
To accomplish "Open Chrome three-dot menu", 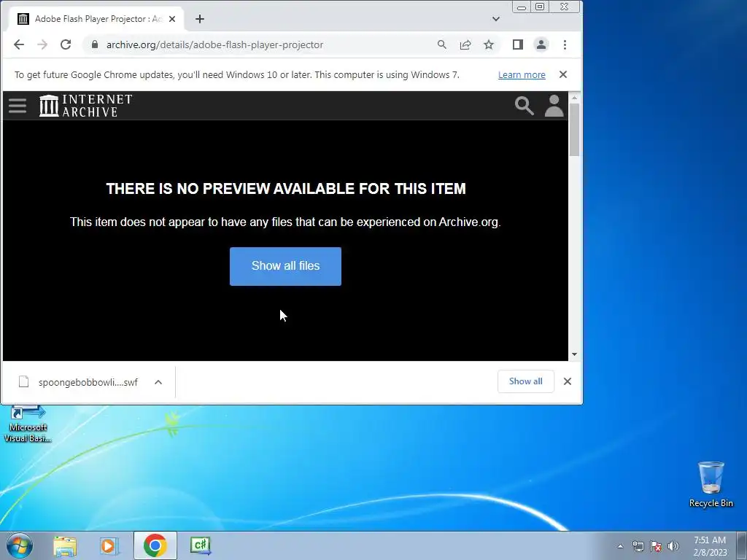I will click(x=565, y=44).
